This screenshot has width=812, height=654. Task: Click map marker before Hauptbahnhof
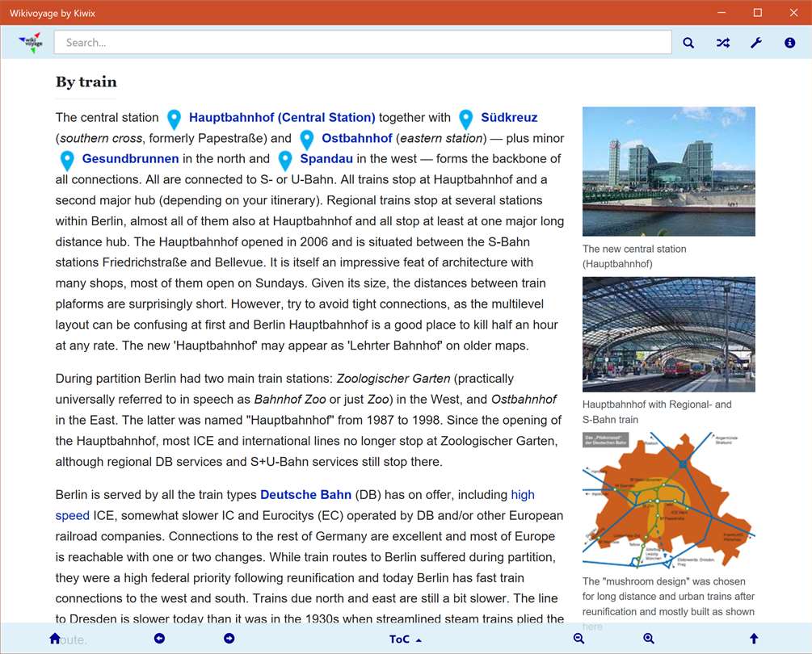tap(174, 119)
